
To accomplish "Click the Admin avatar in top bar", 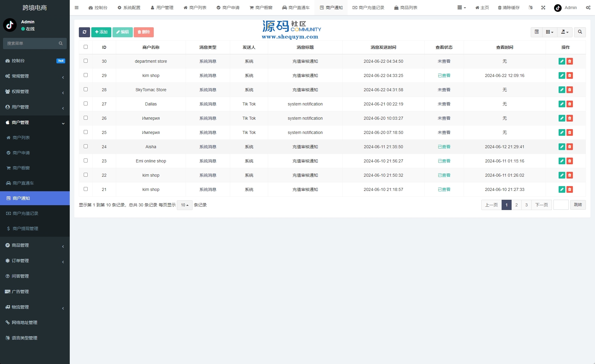I will pyautogui.click(x=558, y=8).
